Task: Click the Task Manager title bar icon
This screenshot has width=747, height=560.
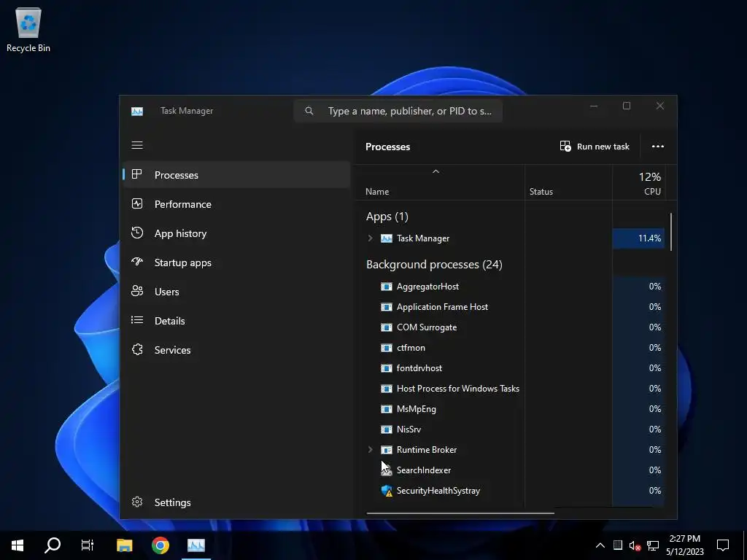Action: click(136, 111)
